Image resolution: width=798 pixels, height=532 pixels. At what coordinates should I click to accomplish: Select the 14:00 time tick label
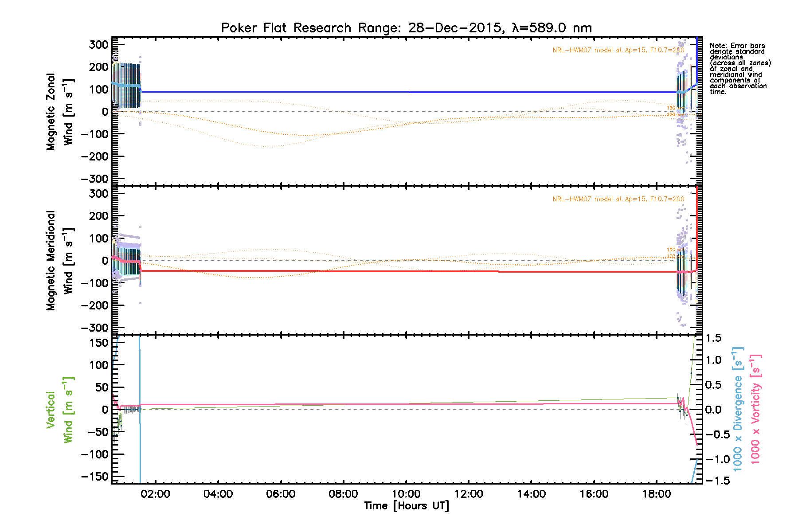[x=531, y=494]
